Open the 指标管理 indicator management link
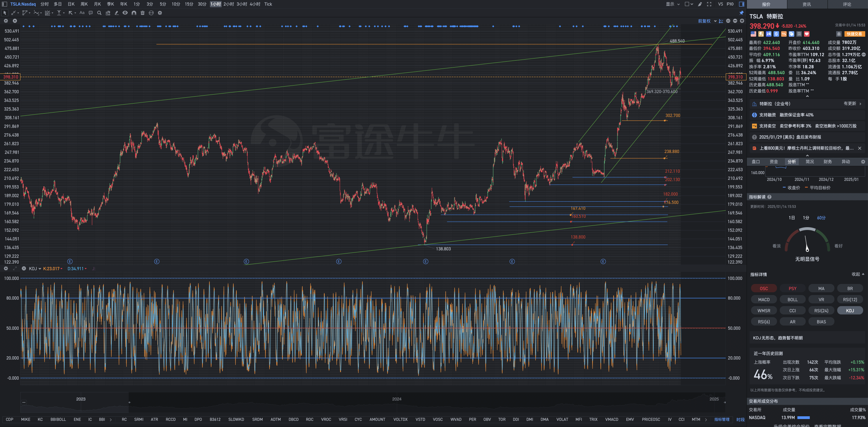 click(722, 419)
